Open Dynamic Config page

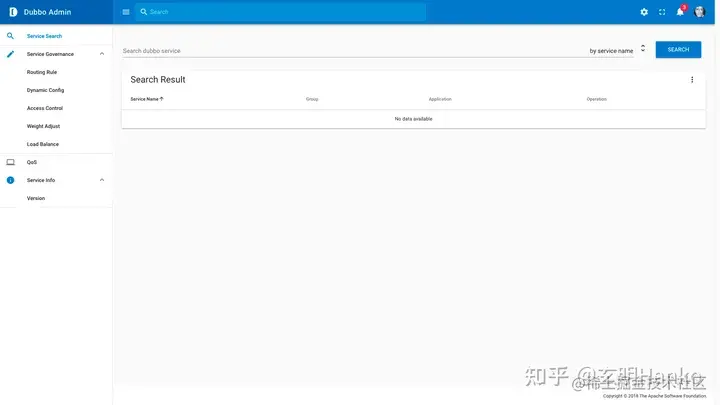point(45,90)
